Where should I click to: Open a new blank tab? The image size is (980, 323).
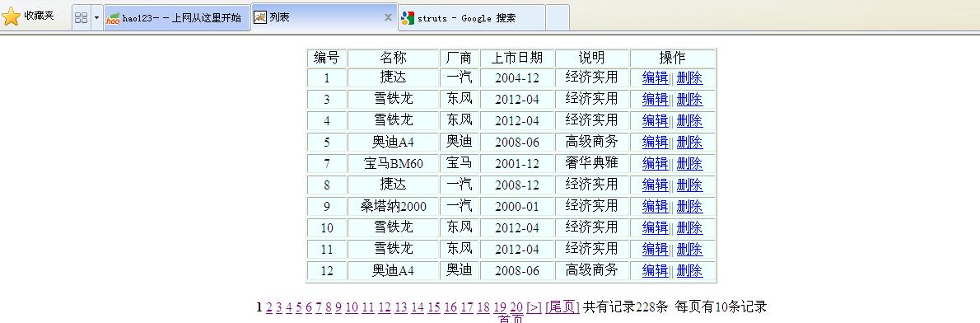click(x=558, y=18)
